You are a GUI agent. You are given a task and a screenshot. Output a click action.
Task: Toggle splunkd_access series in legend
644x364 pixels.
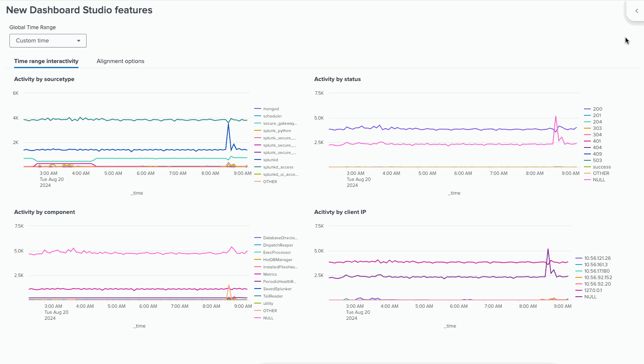click(x=278, y=167)
